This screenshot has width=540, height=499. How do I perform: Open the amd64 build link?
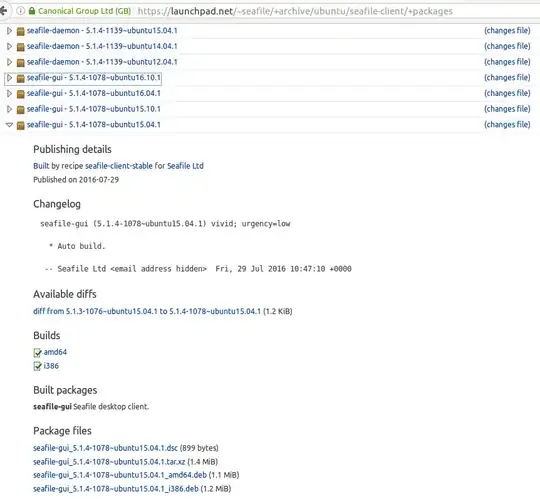[55, 352]
